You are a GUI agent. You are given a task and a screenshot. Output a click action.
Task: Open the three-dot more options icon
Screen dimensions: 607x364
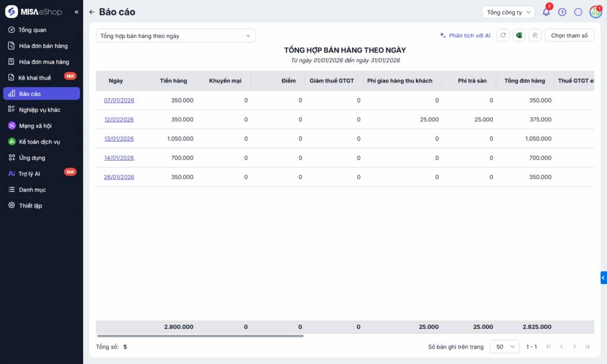click(578, 12)
